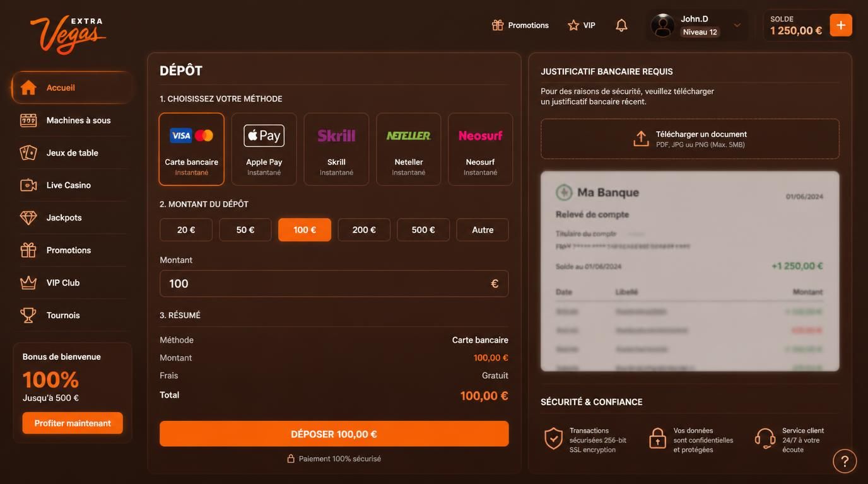Click the Ma Banque statement preview

coord(690,271)
